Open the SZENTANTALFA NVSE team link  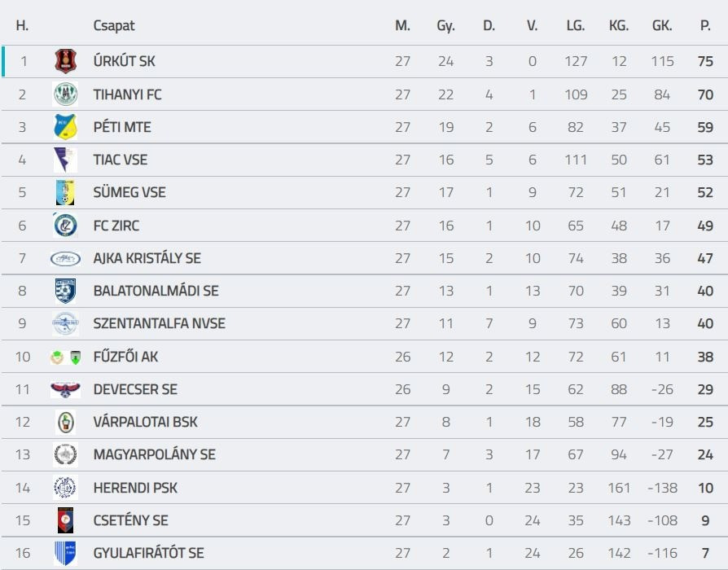(x=159, y=323)
